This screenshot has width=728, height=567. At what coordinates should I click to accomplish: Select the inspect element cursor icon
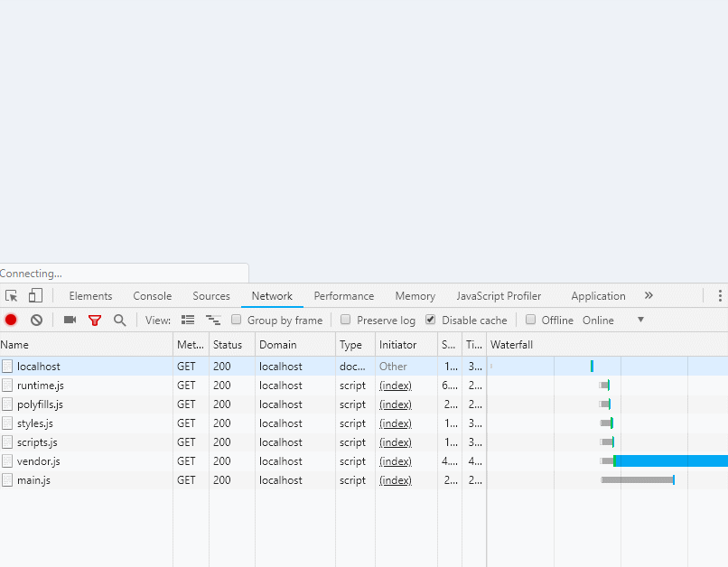(x=12, y=295)
